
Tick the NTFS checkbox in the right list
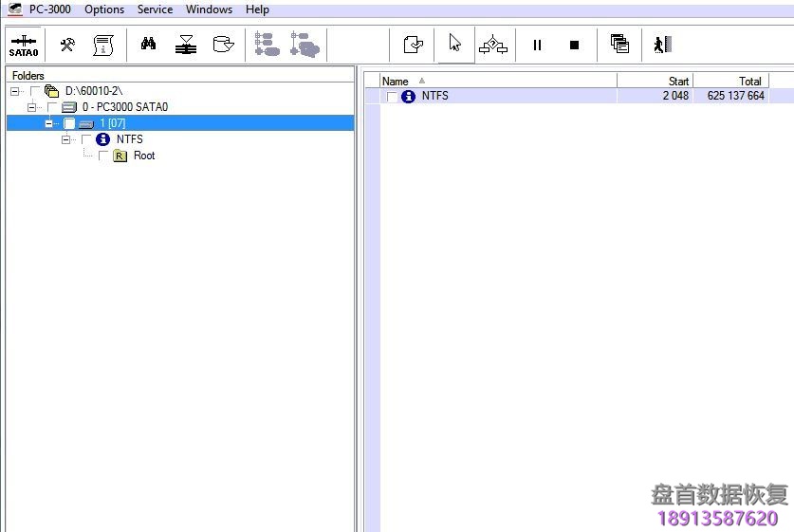click(392, 97)
